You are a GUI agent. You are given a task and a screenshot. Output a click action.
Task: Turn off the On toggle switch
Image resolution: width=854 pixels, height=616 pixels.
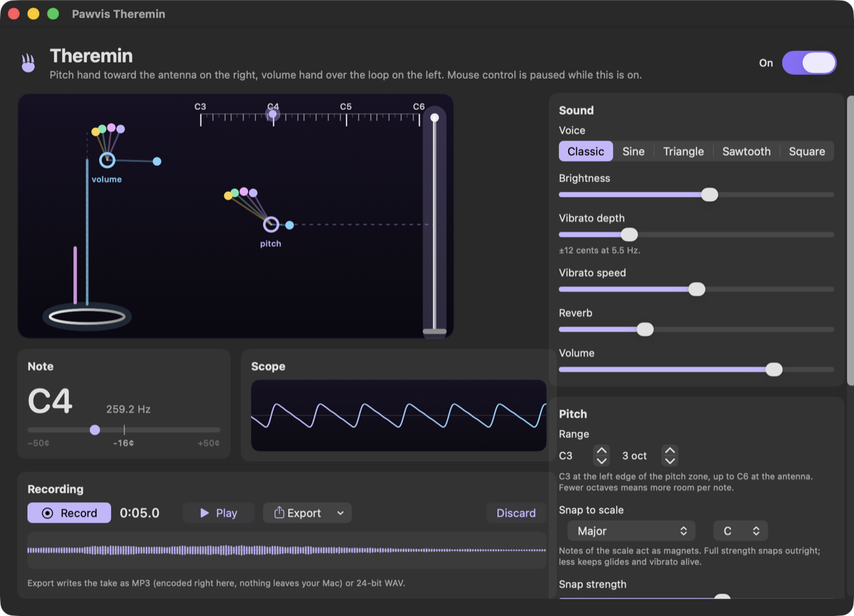809,63
